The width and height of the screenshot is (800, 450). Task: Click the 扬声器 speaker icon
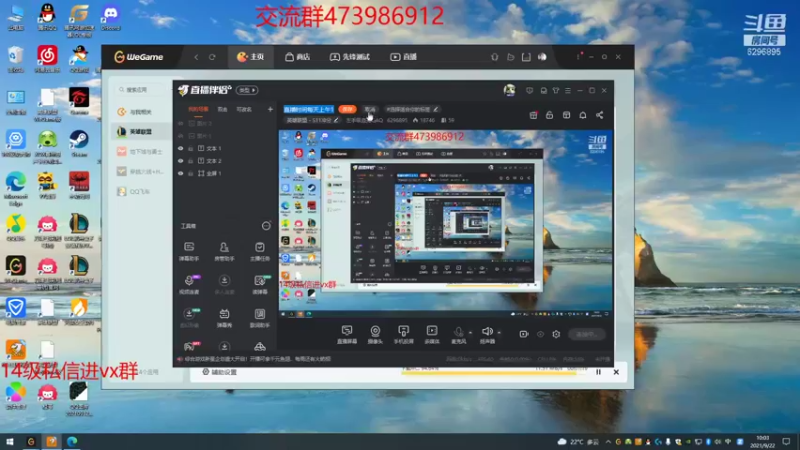click(x=487, y=332)
